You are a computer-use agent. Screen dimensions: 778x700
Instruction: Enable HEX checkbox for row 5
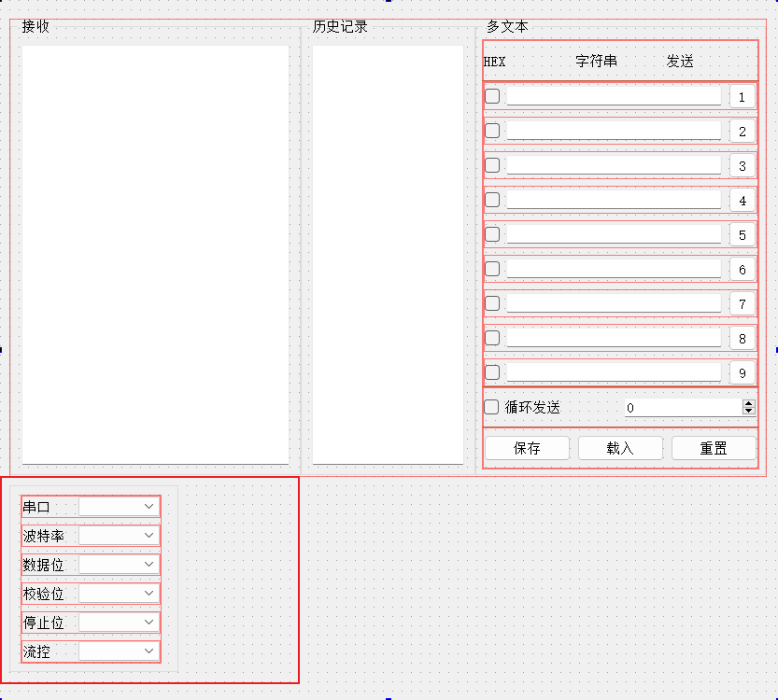[x=492, y=234]
